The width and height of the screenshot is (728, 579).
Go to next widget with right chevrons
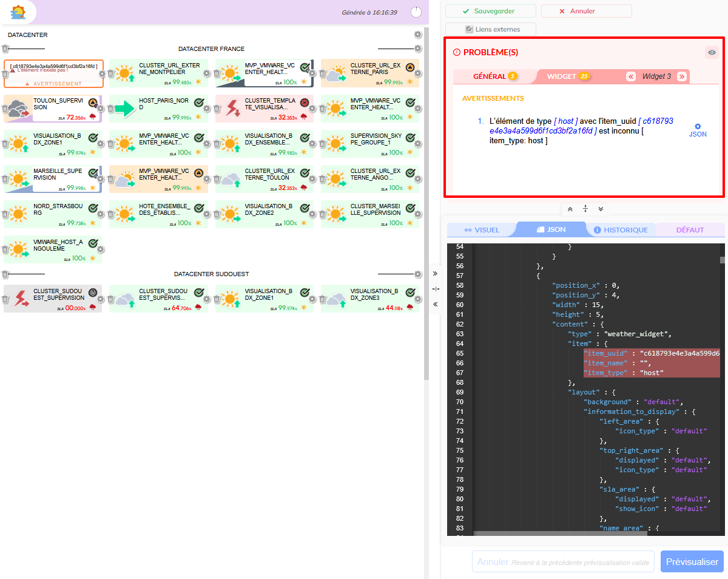pos(682,76)
